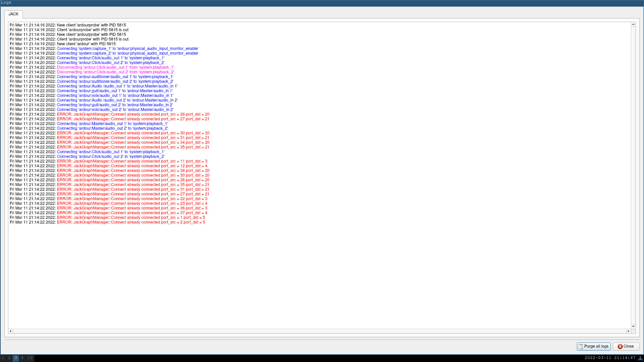This screenshot has height=362, width=644.
Task: Click the taskbar date and time display
Action: click(x=610, y=358)
